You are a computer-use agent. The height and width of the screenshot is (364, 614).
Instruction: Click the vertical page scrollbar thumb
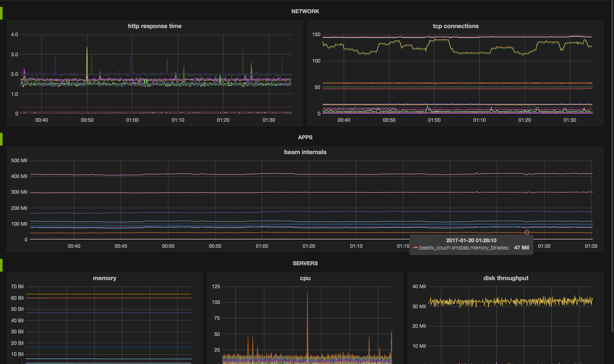coord(612,167)
